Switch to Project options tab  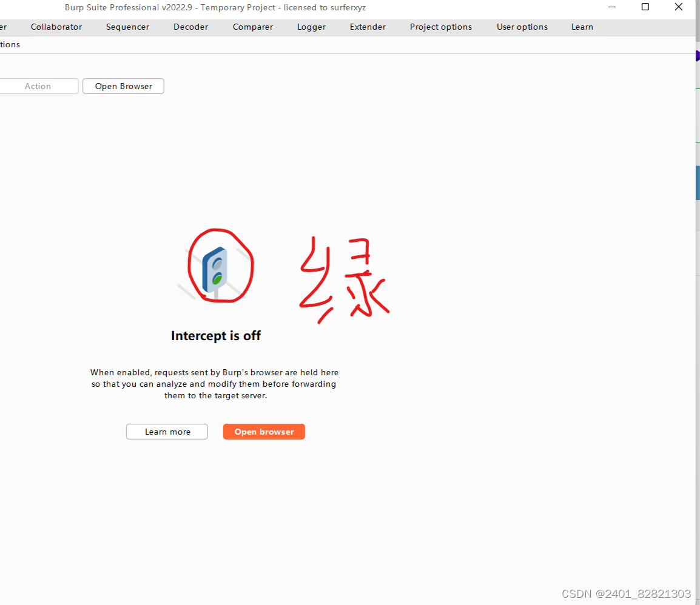(440, 27)
